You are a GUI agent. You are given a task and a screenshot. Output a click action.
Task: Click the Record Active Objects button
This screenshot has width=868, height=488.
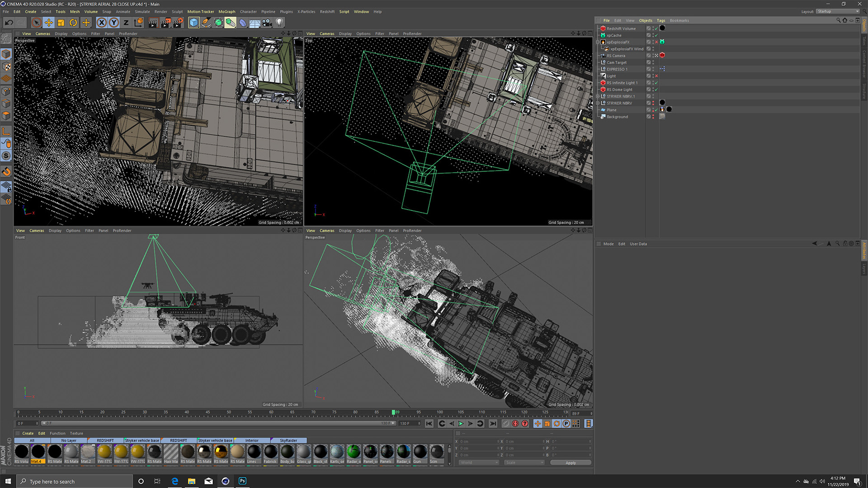click(x=505, y=424)
